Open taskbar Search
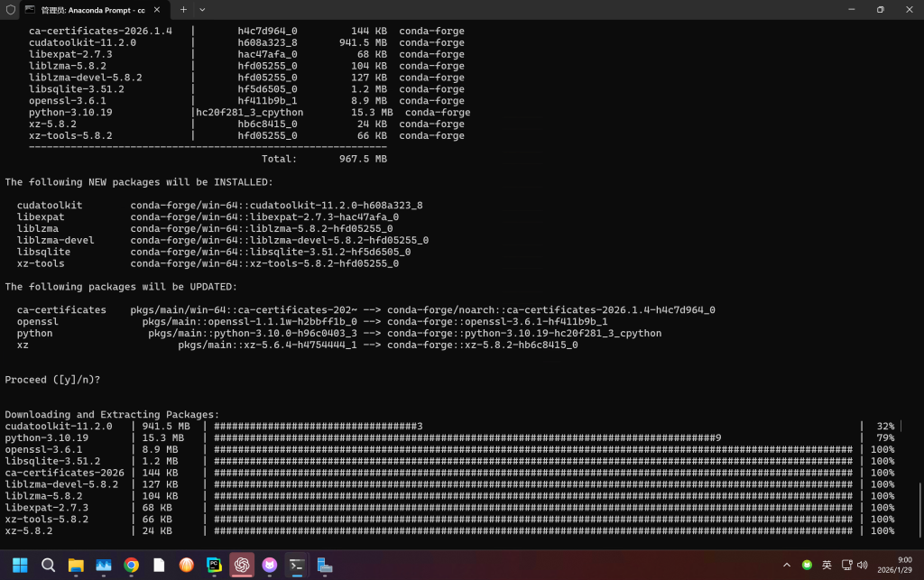 click(49, 566)
